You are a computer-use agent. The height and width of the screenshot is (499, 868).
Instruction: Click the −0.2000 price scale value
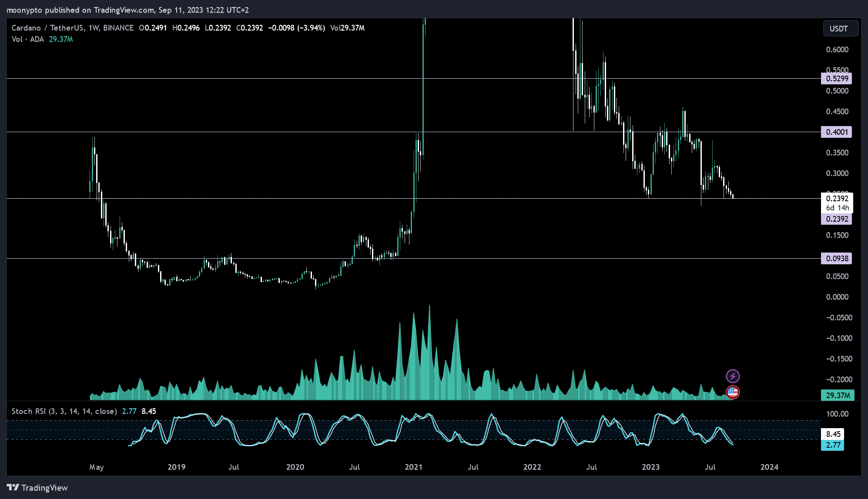[x=839, y=379]
